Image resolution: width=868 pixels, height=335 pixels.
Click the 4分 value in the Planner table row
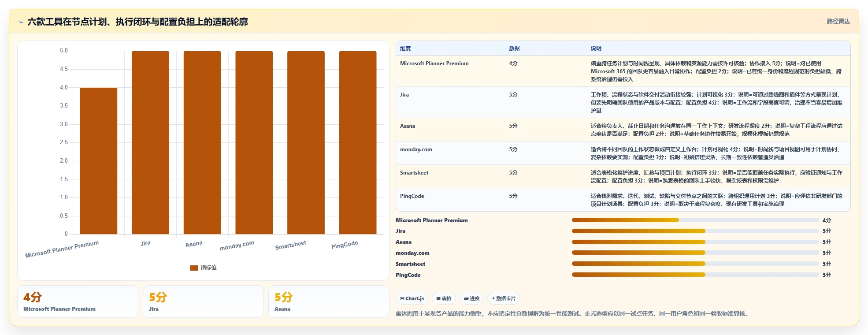(x=513, y=63)
